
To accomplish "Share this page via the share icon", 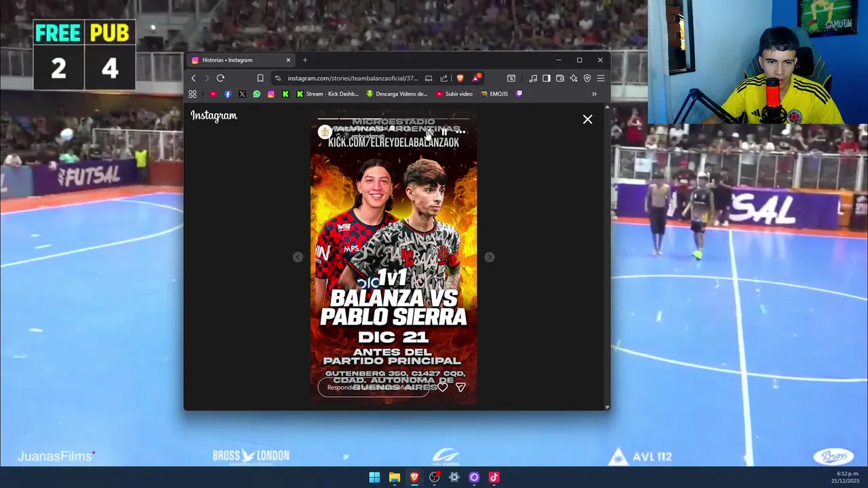I will (x=443, y=79).
